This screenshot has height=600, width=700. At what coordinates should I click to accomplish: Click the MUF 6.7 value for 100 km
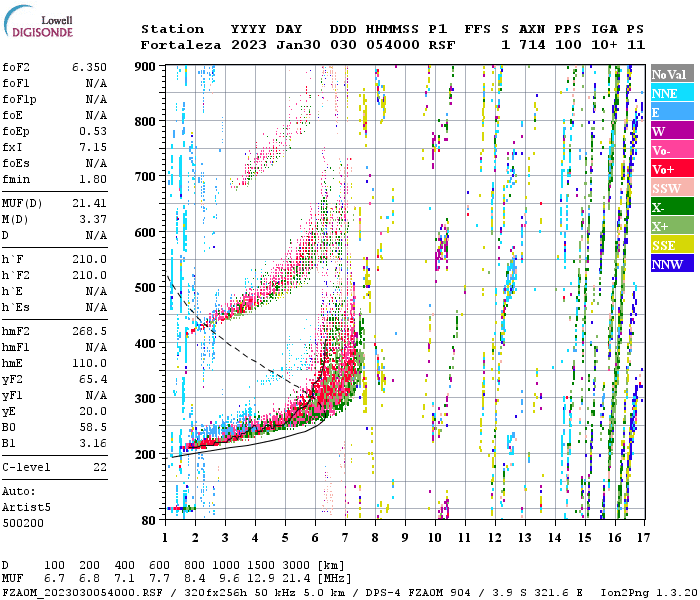coord(54,578)
